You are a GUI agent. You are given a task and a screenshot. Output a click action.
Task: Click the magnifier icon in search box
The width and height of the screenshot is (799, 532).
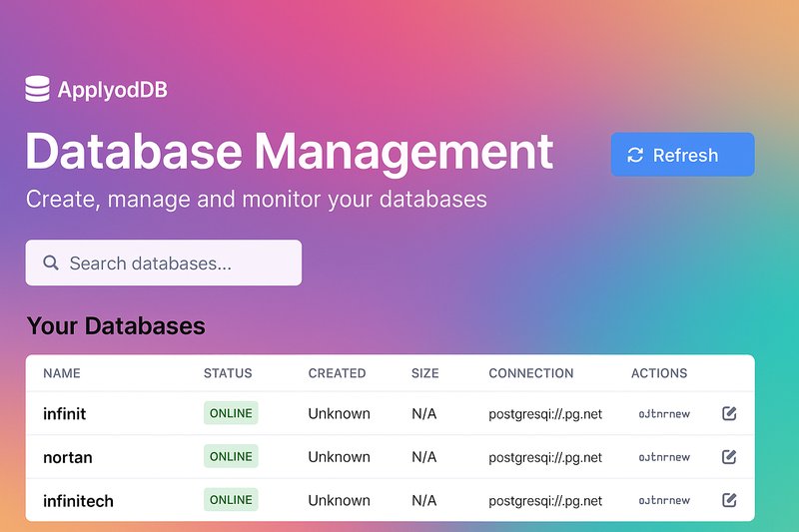point(51,264)
